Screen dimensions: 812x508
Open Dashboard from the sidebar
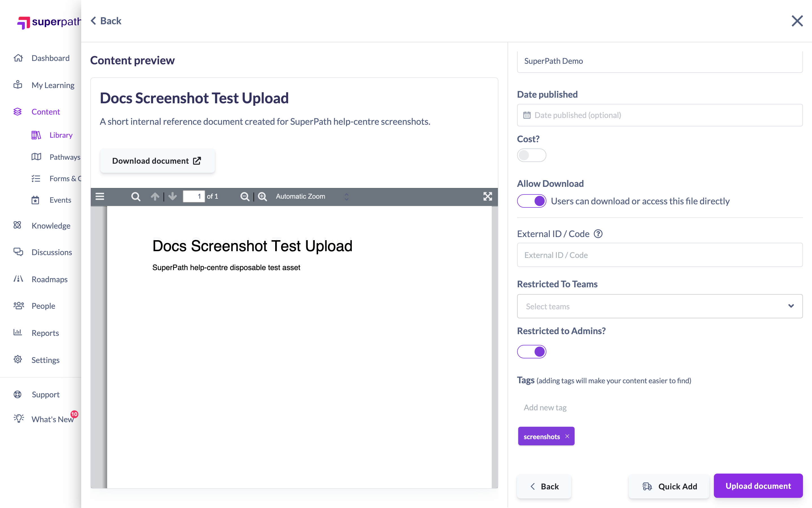[x=50, y=58]
